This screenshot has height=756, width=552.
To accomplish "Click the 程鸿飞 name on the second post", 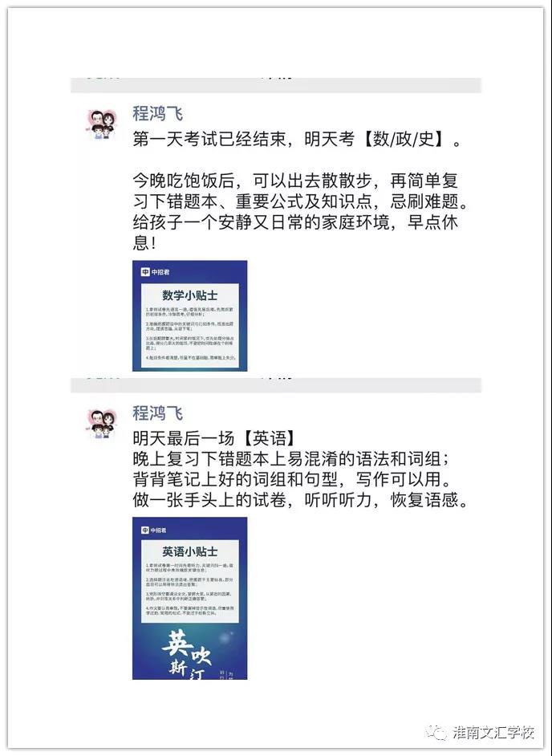I will [x=157, y=413].
